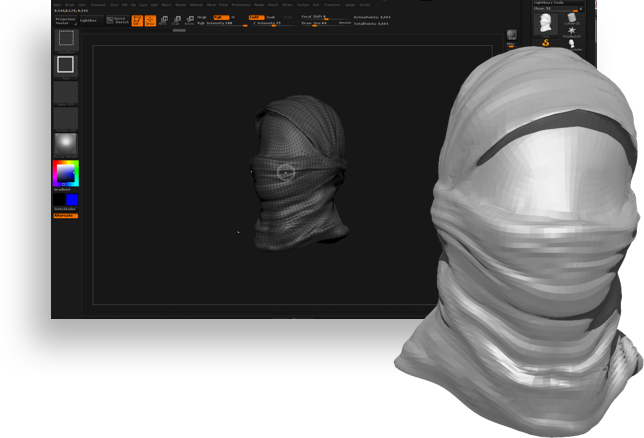The width and height of the screenshot is (644, 438).
Task: Select the Move transform tool
Action: click(163, 20)
